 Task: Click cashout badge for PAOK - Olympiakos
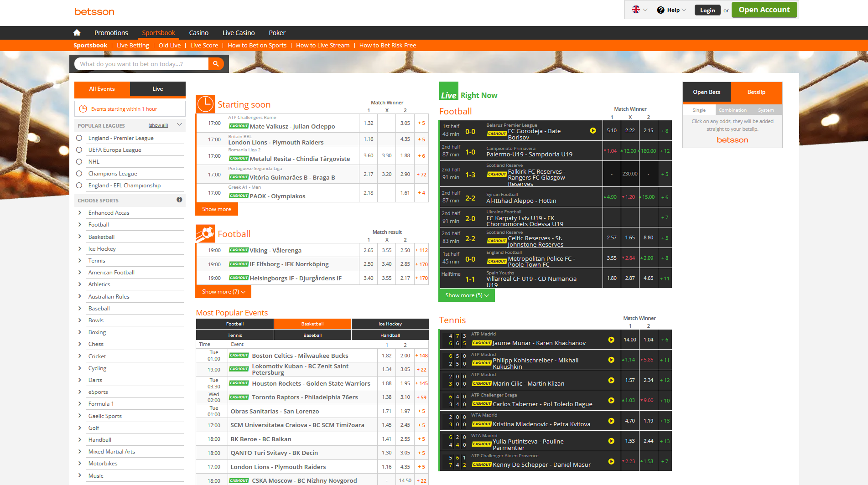pyautogui.click(x=239, y=196)
